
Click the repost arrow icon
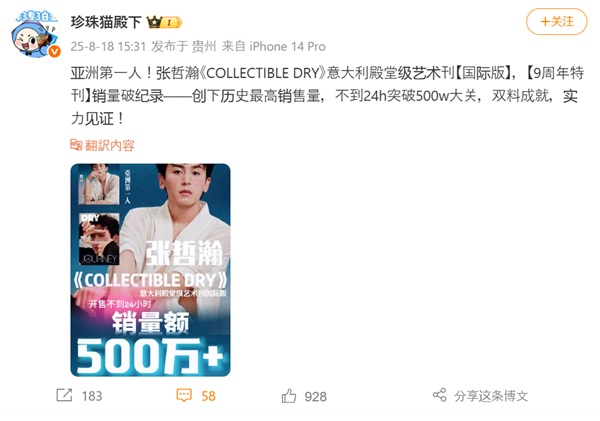64,395
